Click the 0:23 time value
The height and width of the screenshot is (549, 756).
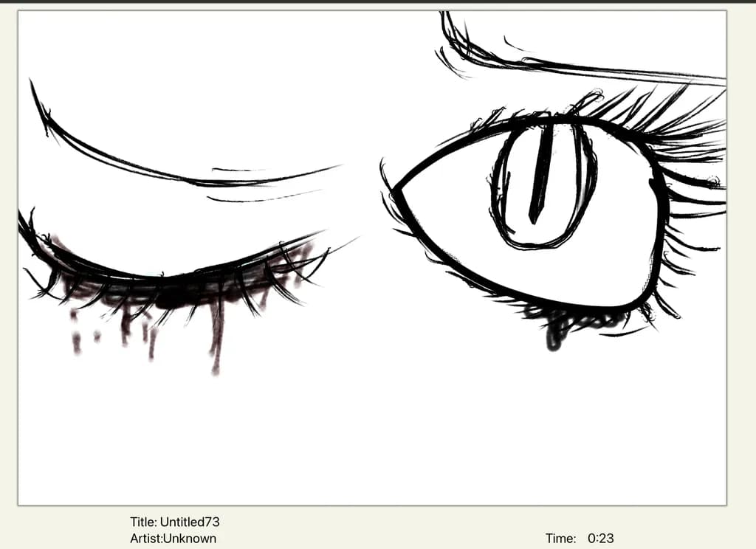pyautogui.click(x=601, y=539)
